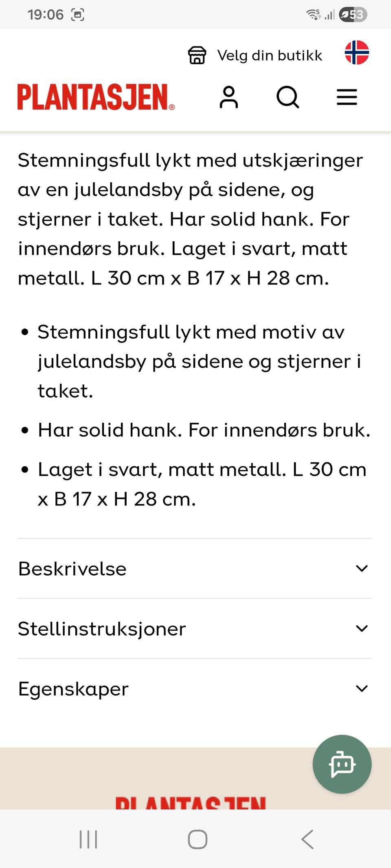391x868 pixels.
Task: Tap the store shop icon
Action: 197,55
